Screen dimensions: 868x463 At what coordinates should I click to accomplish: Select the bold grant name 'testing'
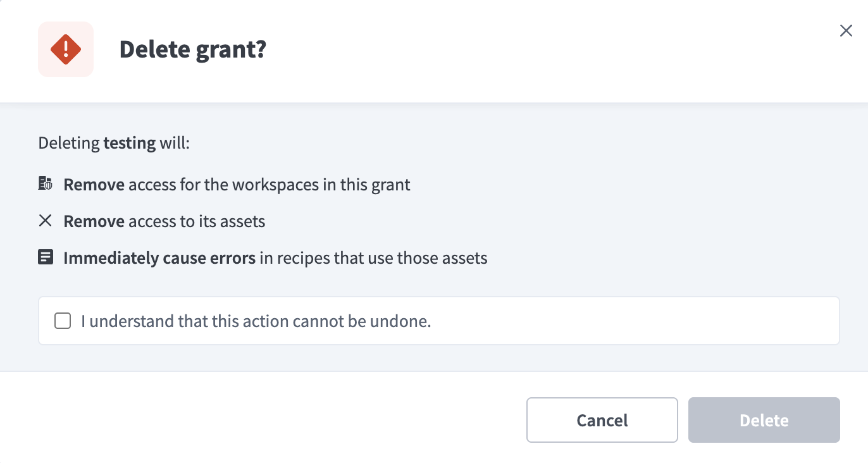(130, 143)
